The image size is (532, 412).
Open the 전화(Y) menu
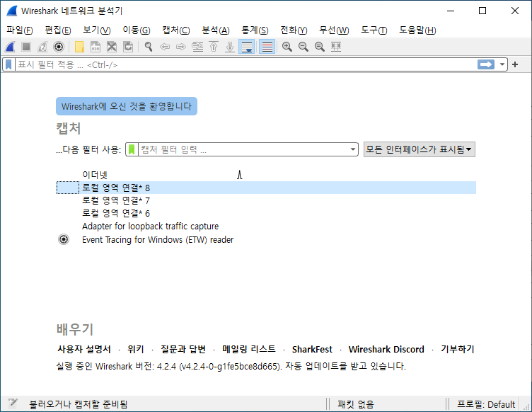[x=294, y=30]
